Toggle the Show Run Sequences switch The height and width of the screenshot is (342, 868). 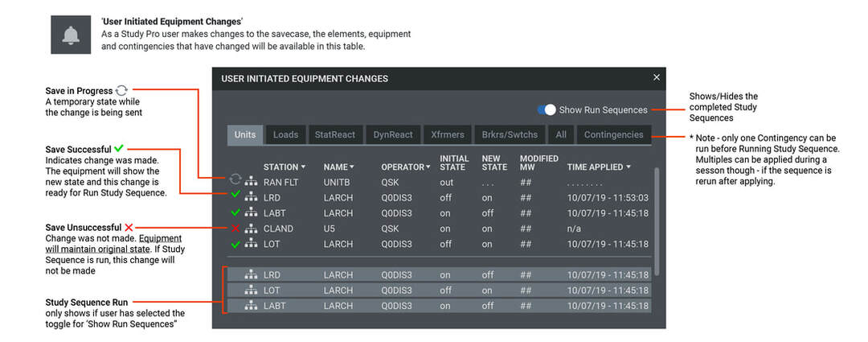coord(547,110)
